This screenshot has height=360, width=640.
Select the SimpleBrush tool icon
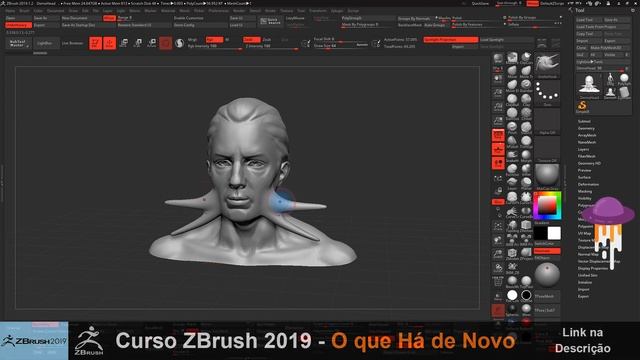tap(582, 107)
